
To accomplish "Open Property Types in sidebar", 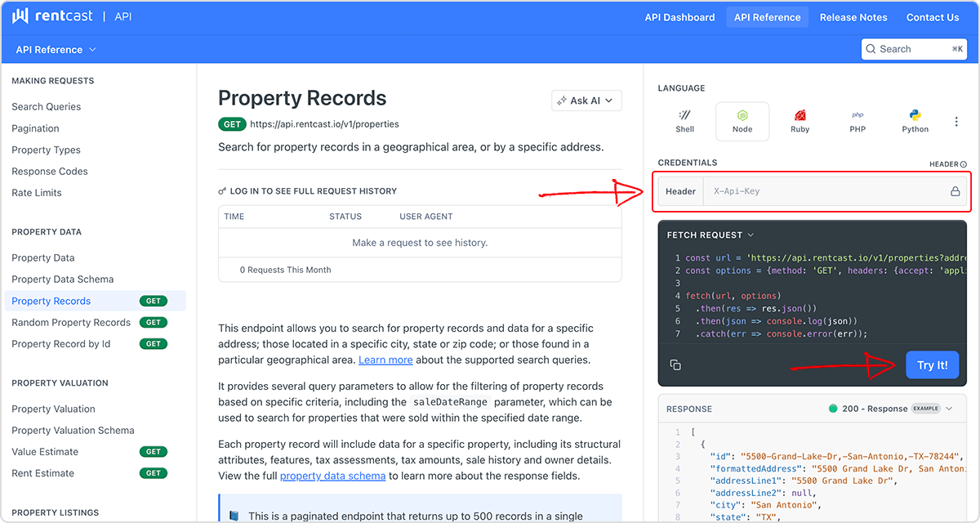I will point(46,150).
